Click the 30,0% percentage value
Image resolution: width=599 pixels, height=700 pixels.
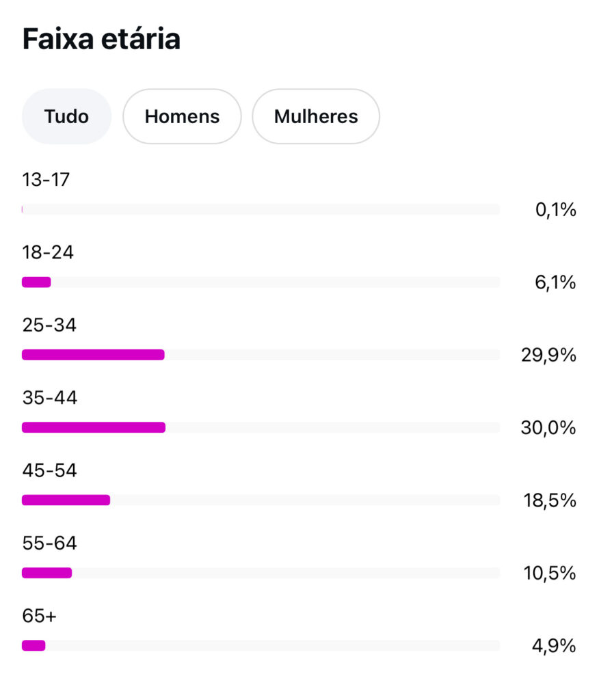(548, 428)
